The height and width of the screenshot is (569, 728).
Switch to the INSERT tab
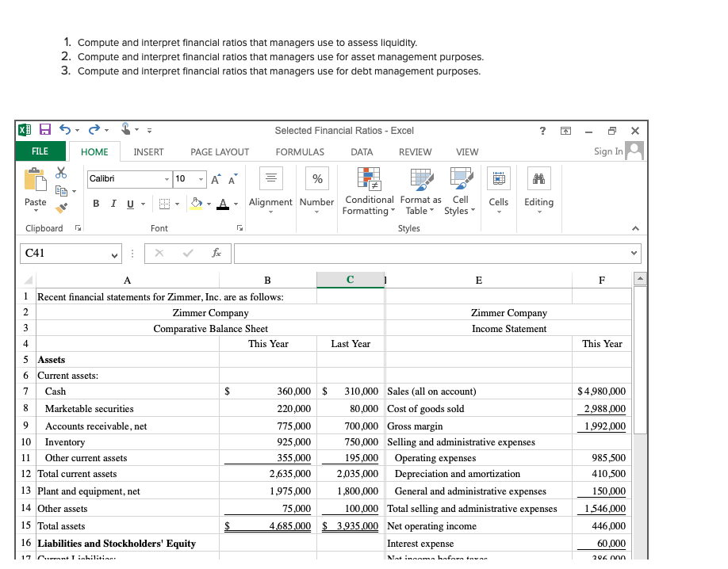tap(148, 152)
